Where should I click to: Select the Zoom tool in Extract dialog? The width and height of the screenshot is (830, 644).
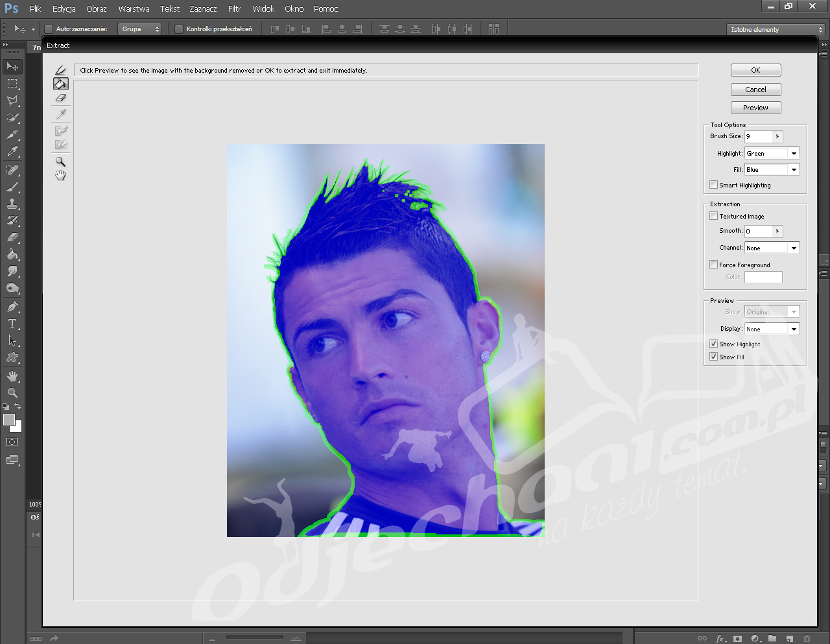click(x=60, y=161)
